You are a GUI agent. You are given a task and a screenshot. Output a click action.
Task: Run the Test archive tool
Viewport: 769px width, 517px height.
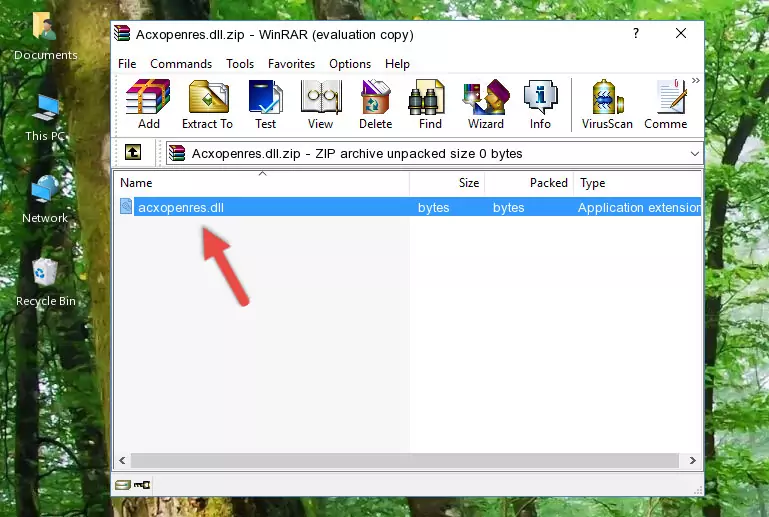point(265,104)
